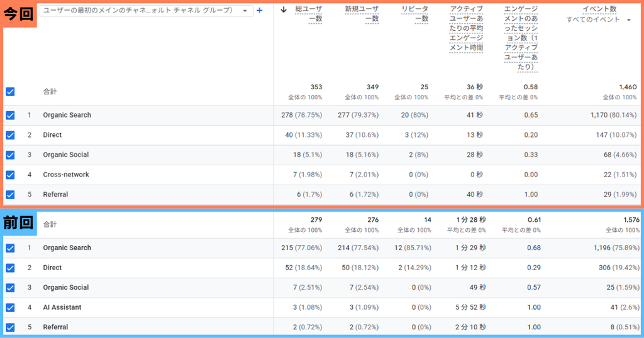
Task: Select the AI Assistant channel name
Action: [x=62, y=307]
